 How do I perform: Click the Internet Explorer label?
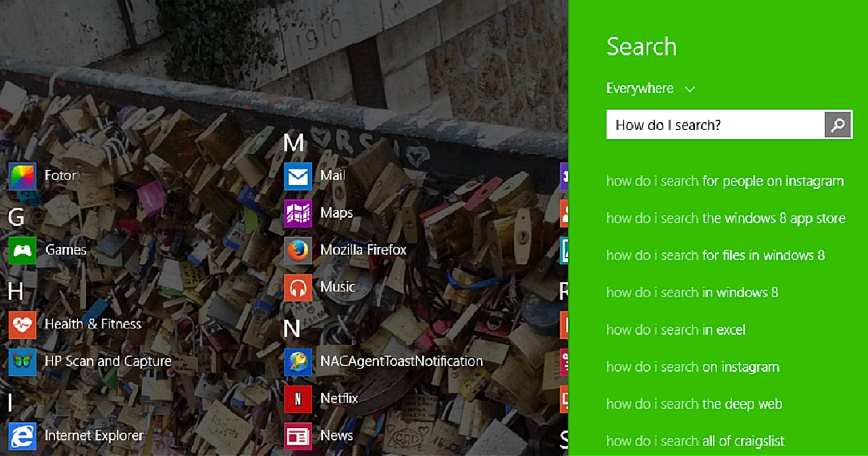94,435
